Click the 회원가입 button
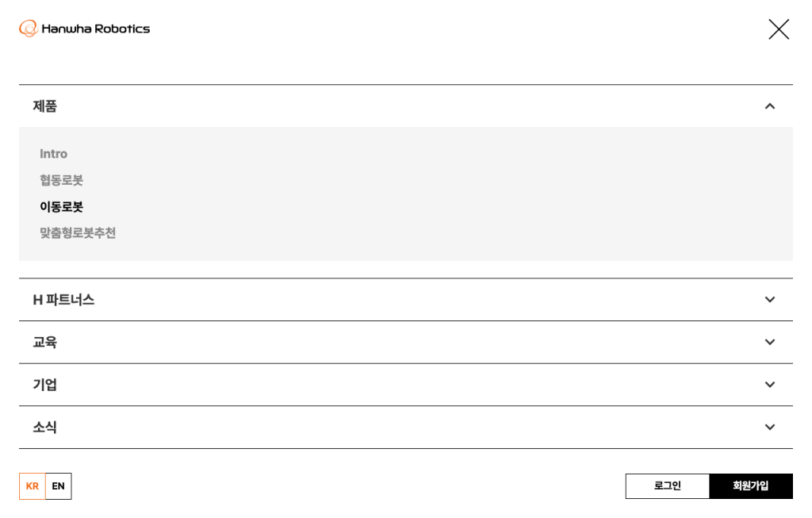 pos(750,486)
